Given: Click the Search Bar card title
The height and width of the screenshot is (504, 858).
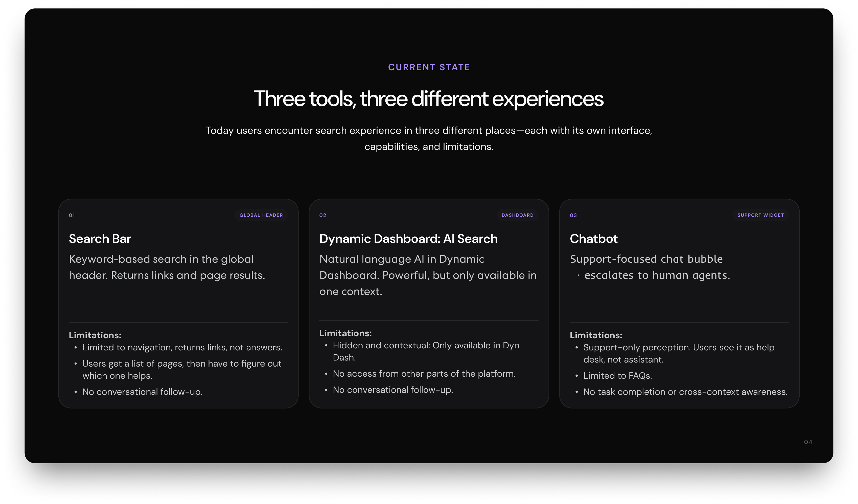Looking at the screenshot, I should (x=100, y=238).
